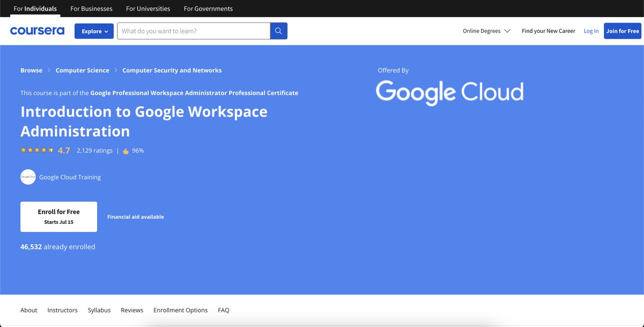Click the Coursera logo
Screen dimensions: 644x327
(37, 31)
